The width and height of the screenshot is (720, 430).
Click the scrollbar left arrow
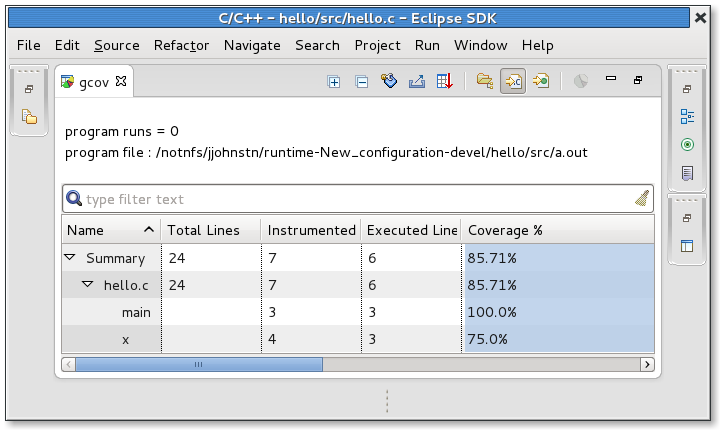point(68,364)
